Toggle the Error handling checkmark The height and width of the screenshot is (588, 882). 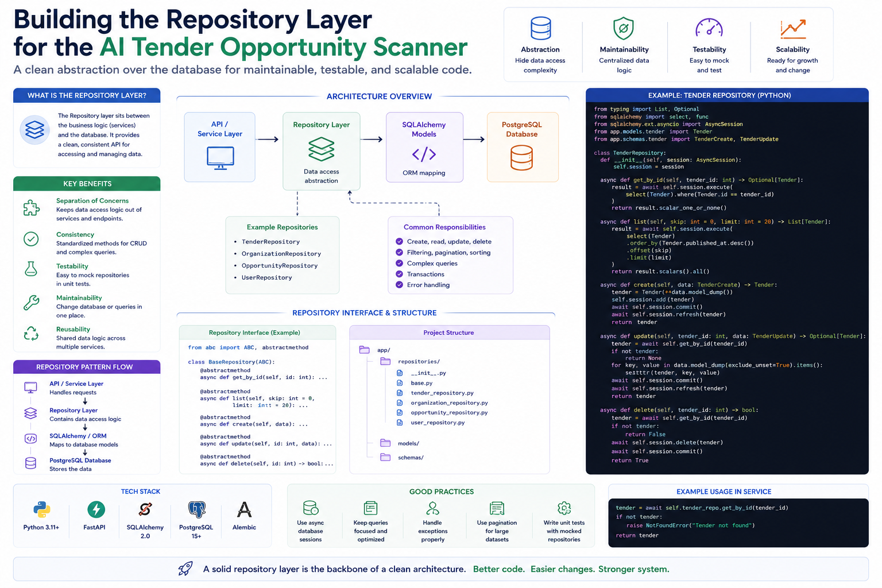pos(399,285)
